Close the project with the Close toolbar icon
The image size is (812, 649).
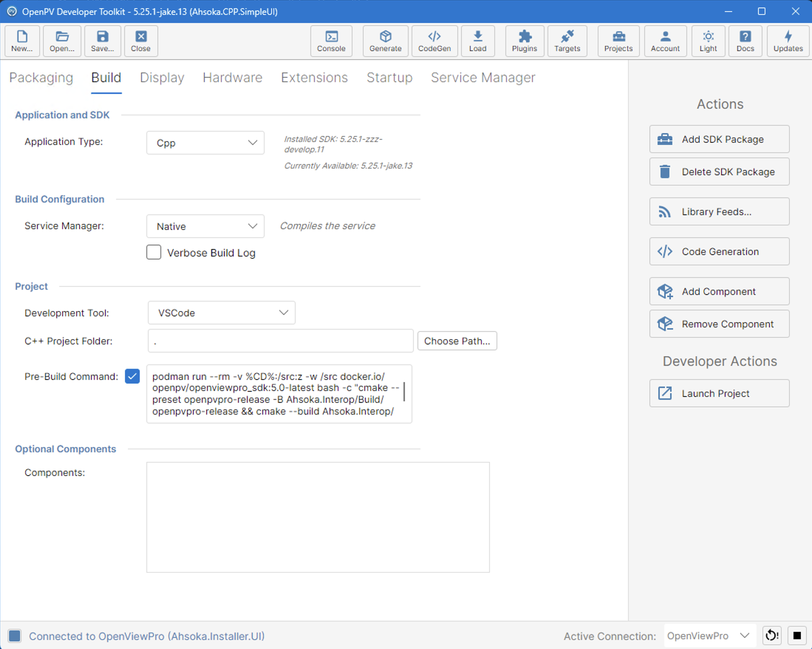(141, 41)
